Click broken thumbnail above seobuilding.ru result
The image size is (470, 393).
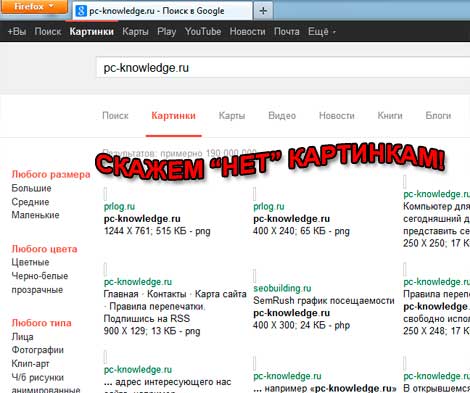[x=255, y=276]
